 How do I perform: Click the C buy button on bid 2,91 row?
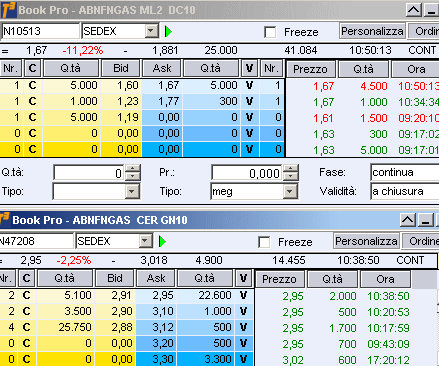[26, 295]
